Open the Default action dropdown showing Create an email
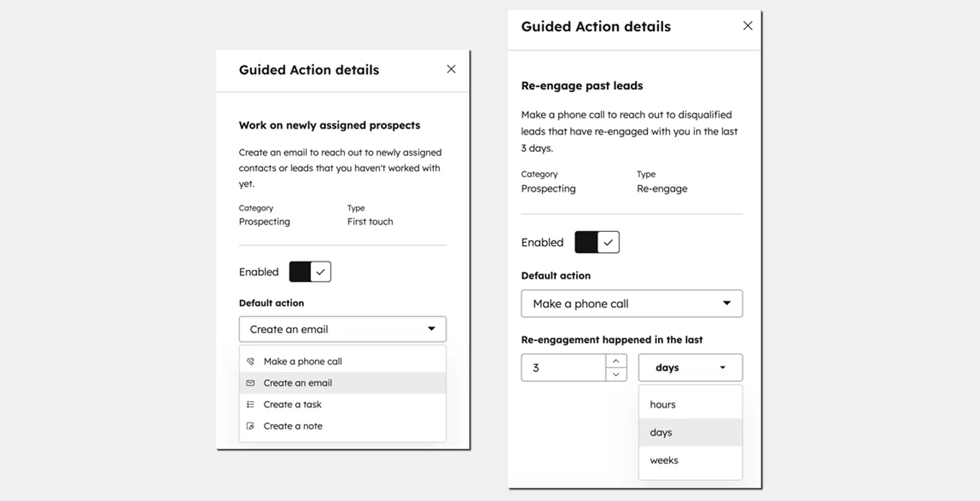The height and width of the screenshot is (501, 980). (x=342, y=329)
